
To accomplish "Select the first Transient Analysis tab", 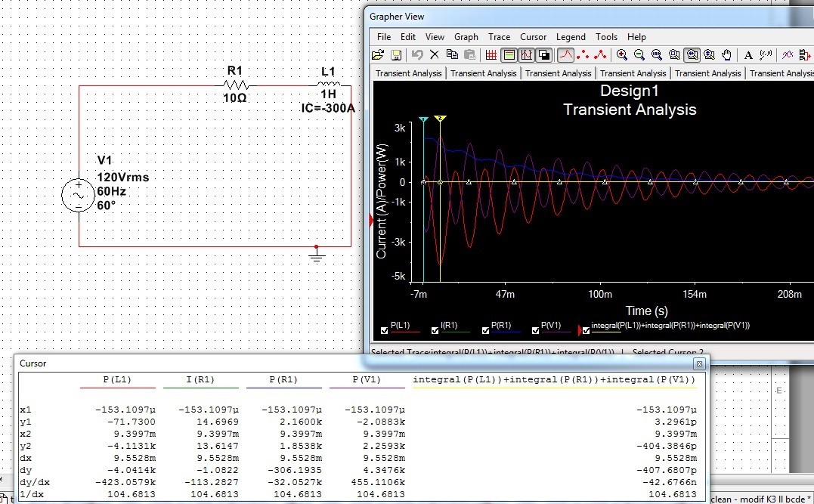I will [408, 73].
